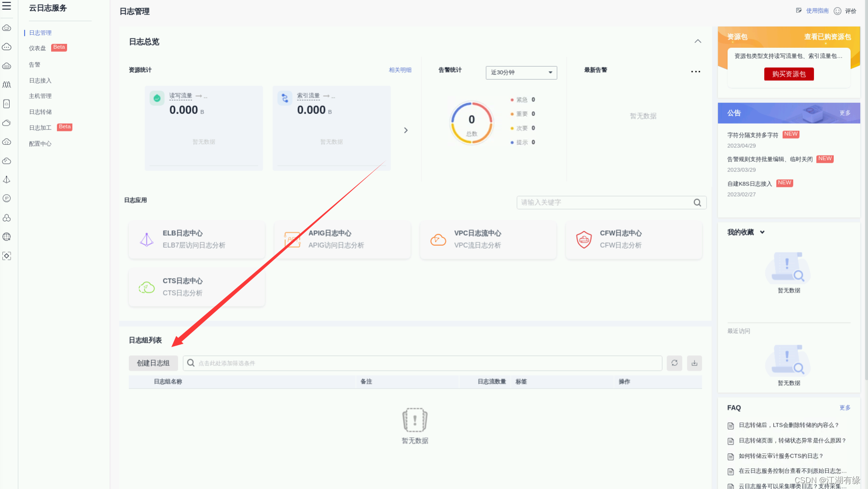Click the ELB日志中心 card icon
868x489 pixels.
(x=147, y=239)
